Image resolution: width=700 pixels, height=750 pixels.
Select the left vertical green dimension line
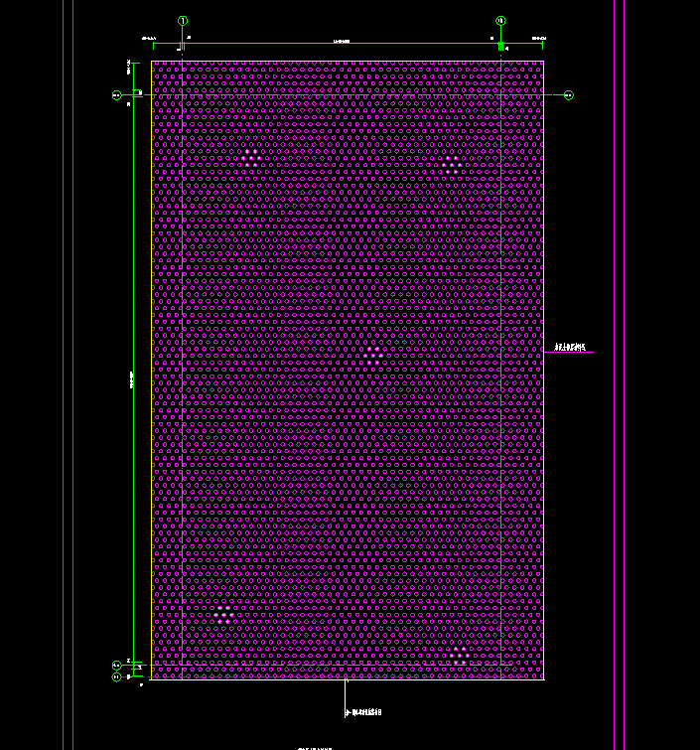tap(134, 377)
